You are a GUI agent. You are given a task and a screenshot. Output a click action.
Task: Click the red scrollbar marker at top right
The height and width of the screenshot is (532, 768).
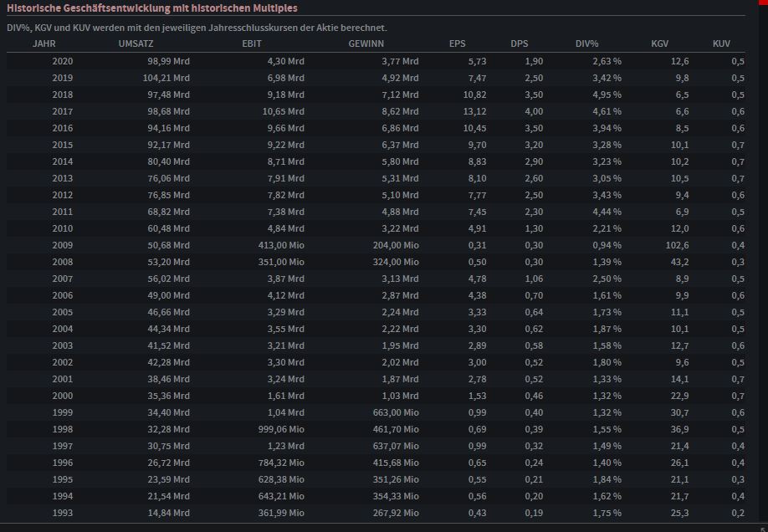click(x=763, y=2)
